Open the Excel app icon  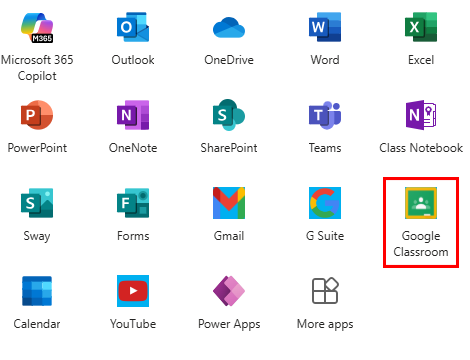coord(421,27)
